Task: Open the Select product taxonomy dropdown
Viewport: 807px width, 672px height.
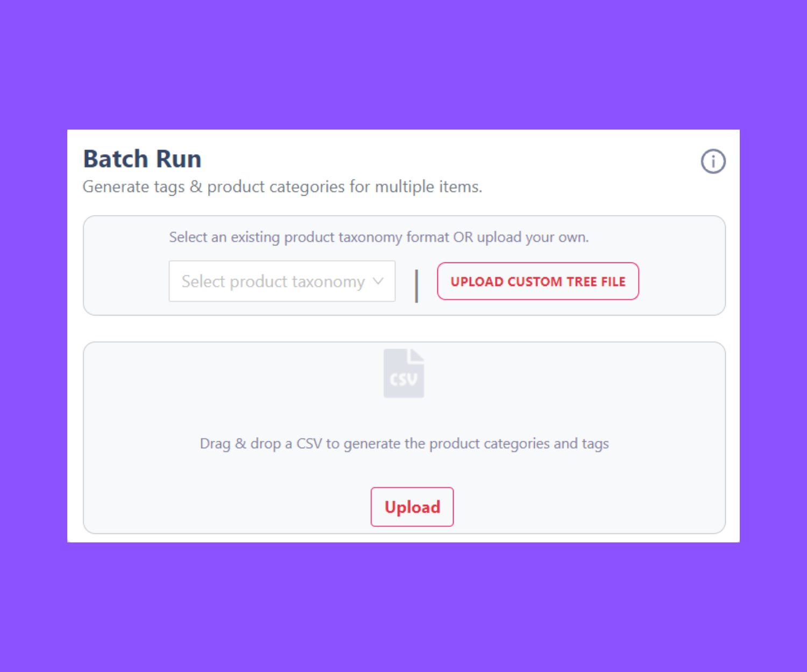Action: [x=282, y=281]
